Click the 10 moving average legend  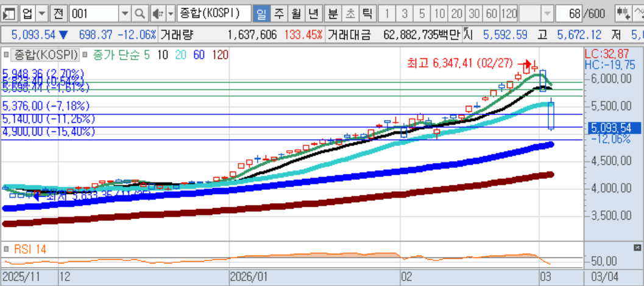tap(163, 55)
